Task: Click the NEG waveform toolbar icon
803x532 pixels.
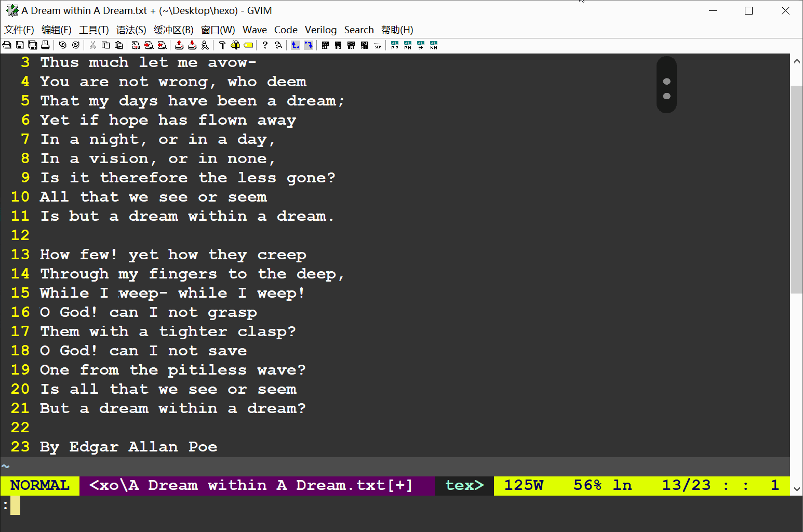Action: (x=365, y=45)
